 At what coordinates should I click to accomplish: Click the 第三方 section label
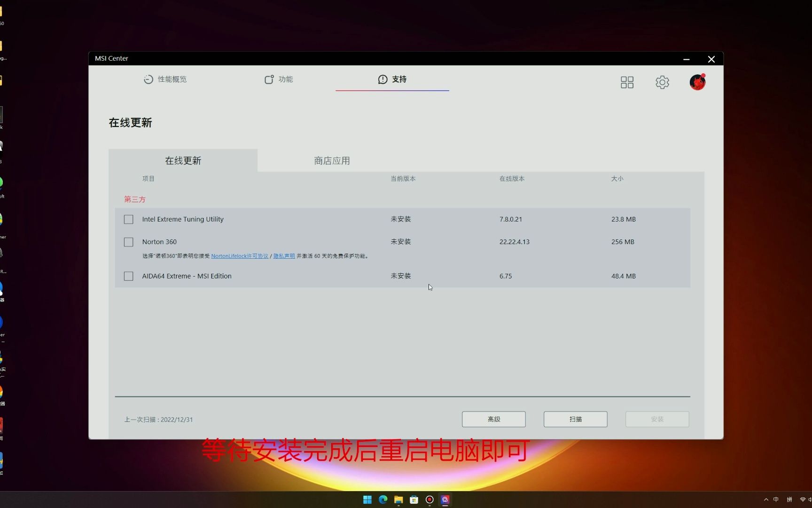pos(134,199)
